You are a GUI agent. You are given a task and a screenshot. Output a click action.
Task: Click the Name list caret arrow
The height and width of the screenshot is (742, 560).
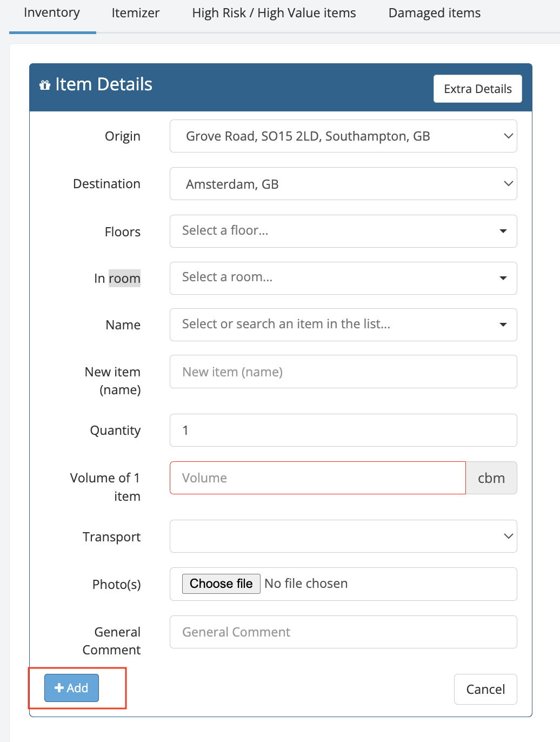(x=503, y=324)
